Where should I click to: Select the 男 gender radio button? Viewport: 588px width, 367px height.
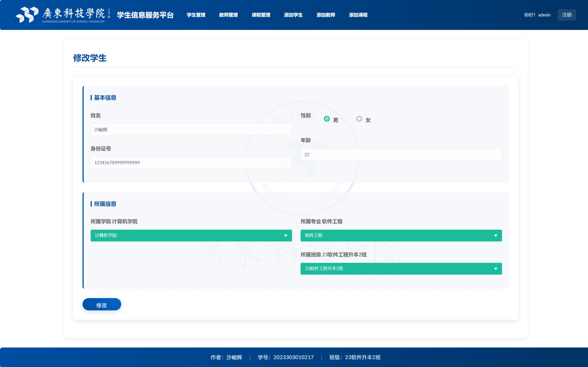327,119
